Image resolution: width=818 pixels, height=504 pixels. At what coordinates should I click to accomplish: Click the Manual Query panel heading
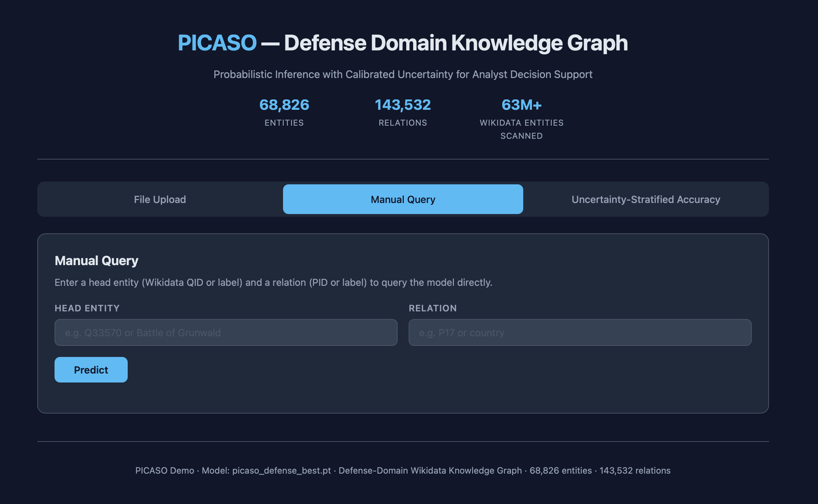(97, 261)
